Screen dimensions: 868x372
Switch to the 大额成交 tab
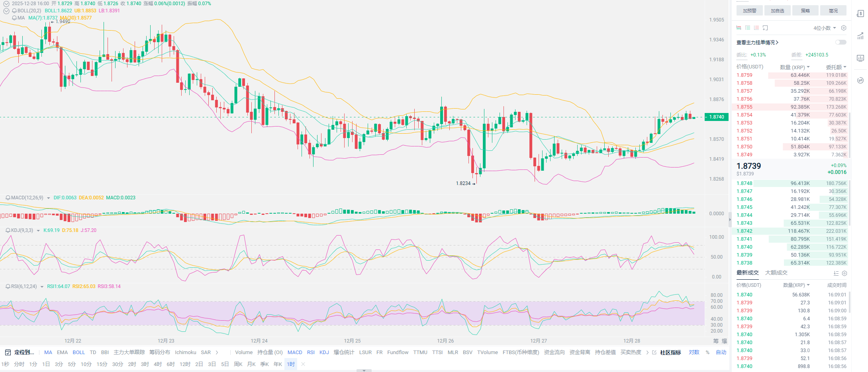[x=776, y=273]
